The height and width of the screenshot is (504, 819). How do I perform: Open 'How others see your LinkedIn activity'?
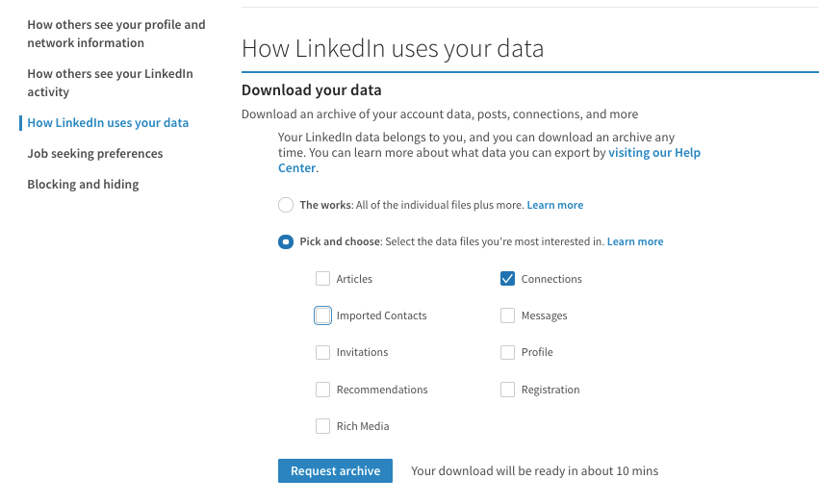(111, 83)
